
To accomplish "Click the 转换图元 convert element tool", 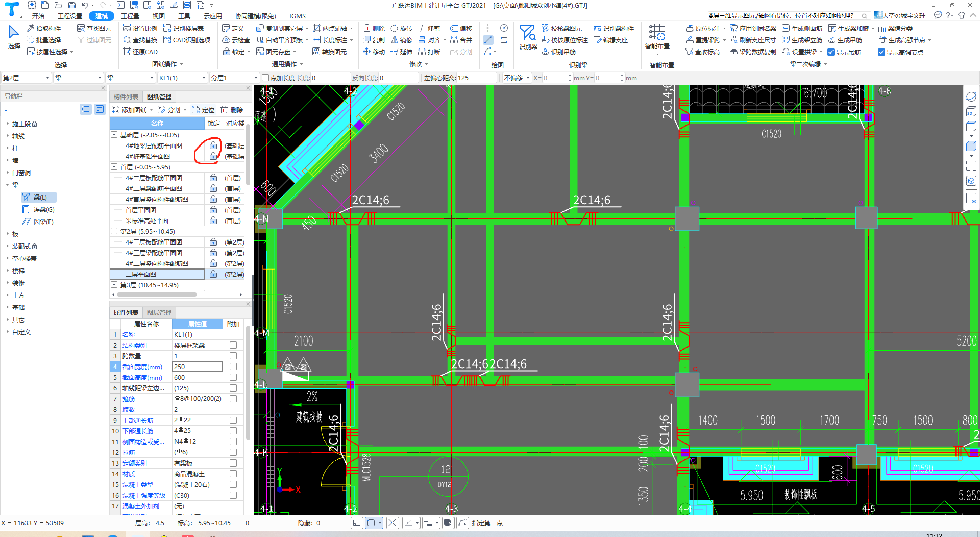I will tap(330, 52).
